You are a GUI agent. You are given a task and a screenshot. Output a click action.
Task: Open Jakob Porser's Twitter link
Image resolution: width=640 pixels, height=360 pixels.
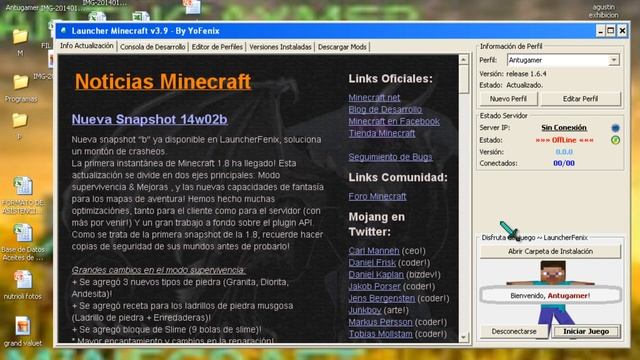click(374, 286)
